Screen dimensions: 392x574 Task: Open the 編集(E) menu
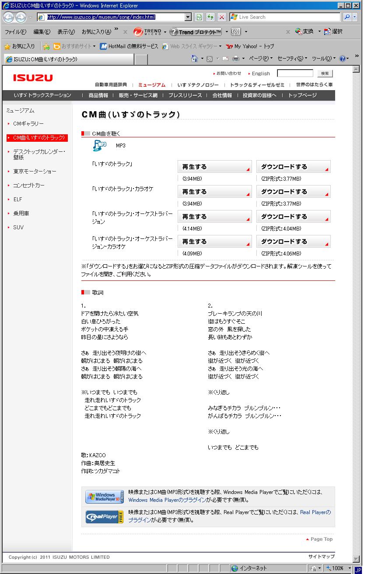42,32
